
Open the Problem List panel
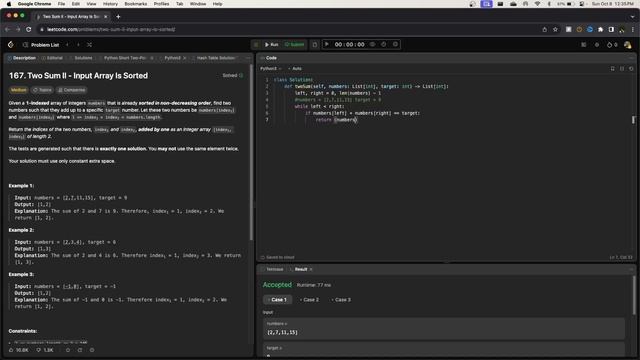pyautogui.click(x=41, y=45)
